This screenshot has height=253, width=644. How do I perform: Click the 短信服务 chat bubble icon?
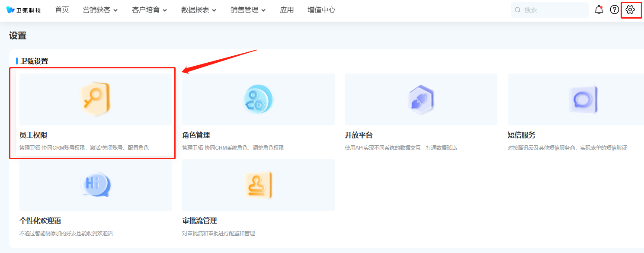coord(583,99)
